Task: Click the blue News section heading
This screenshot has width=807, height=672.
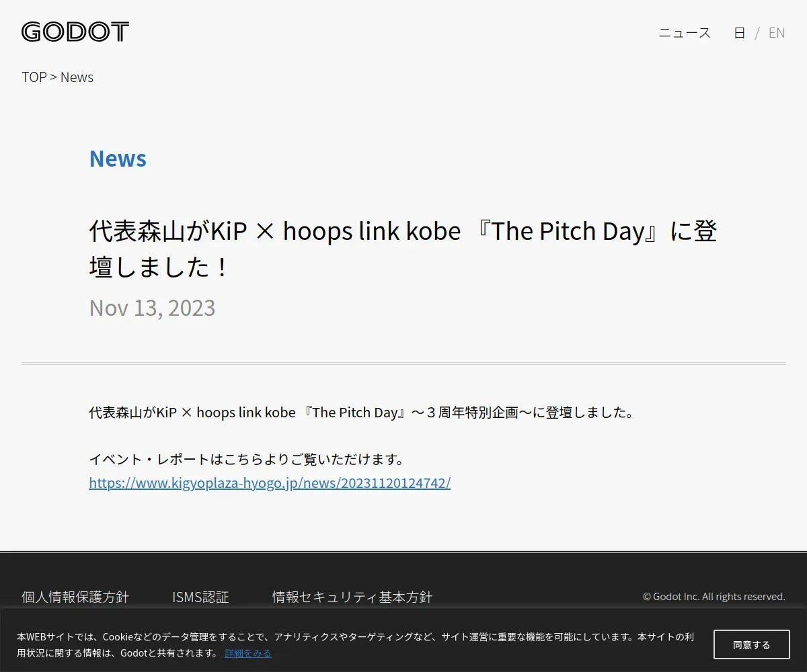Action: 118,159
